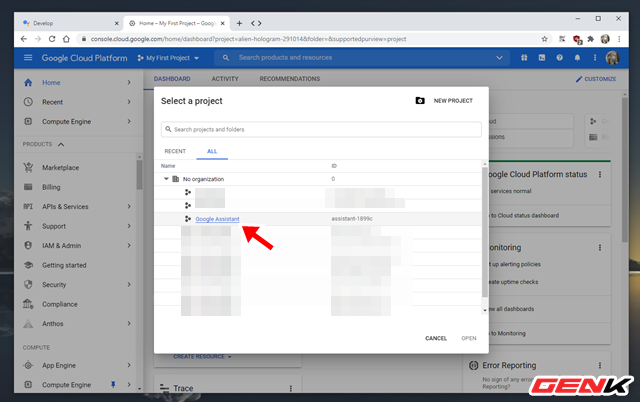
Task: Click the Google Assistant project icon
Action: point(188,219)
